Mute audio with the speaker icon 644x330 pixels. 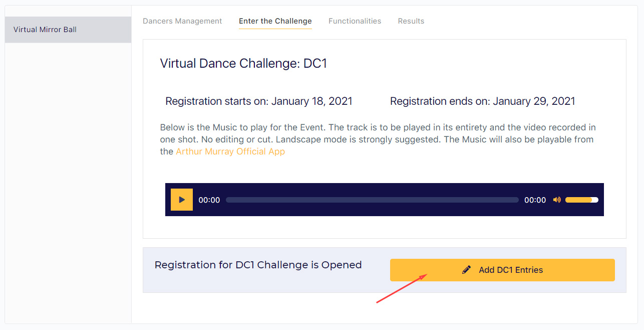point(557,200)
